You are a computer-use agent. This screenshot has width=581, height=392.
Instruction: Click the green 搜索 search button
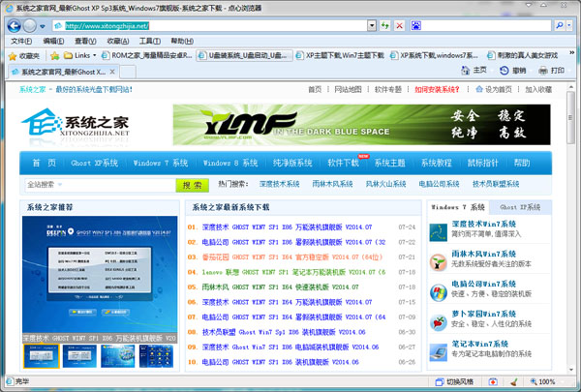pos(191,184)
